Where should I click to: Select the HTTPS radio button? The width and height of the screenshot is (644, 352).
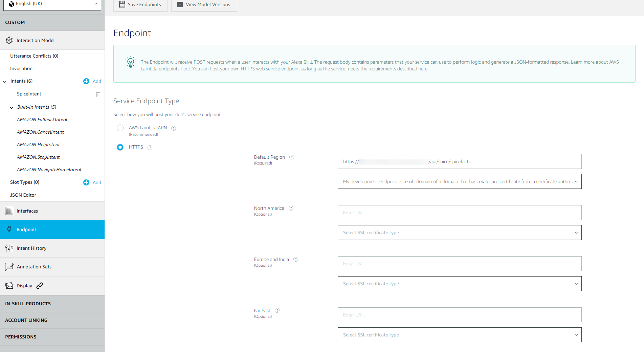[120, 147]
